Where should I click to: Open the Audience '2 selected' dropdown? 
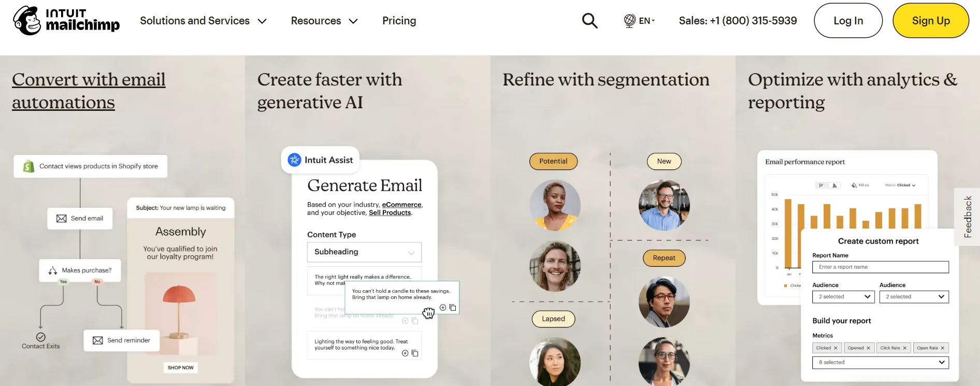tap(843, 296)
